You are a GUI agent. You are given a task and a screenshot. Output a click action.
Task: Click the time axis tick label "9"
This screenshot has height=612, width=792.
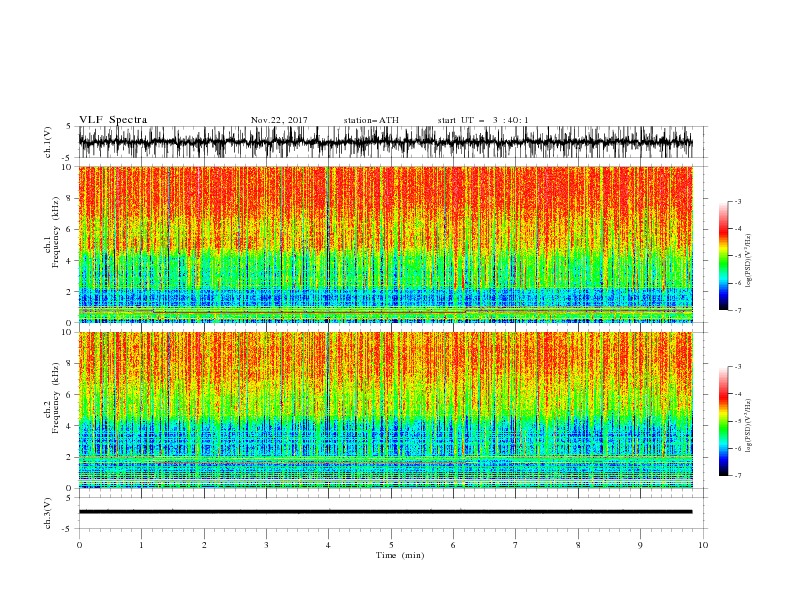click(640, 545)
